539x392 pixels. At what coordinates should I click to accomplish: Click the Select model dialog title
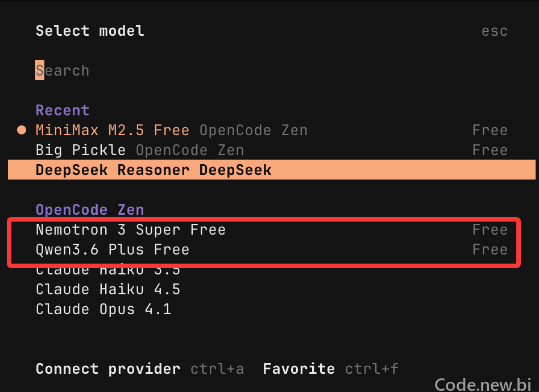click(90, 31)
